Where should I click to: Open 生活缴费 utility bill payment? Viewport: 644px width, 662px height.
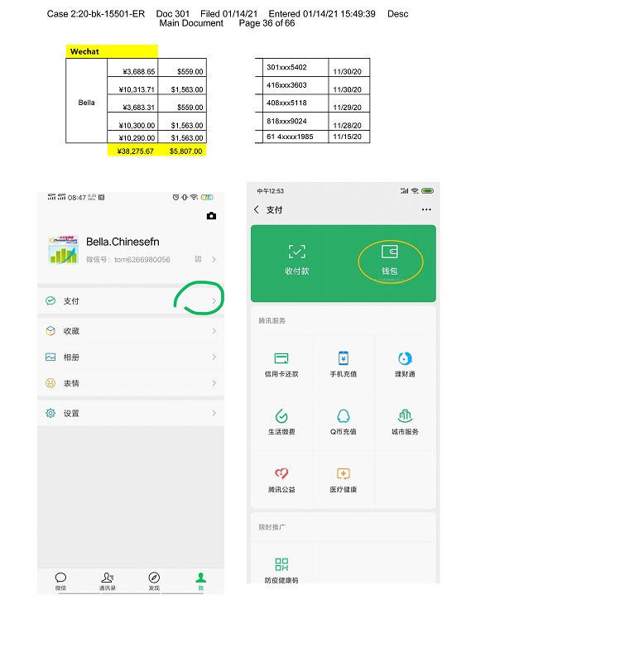281,422
